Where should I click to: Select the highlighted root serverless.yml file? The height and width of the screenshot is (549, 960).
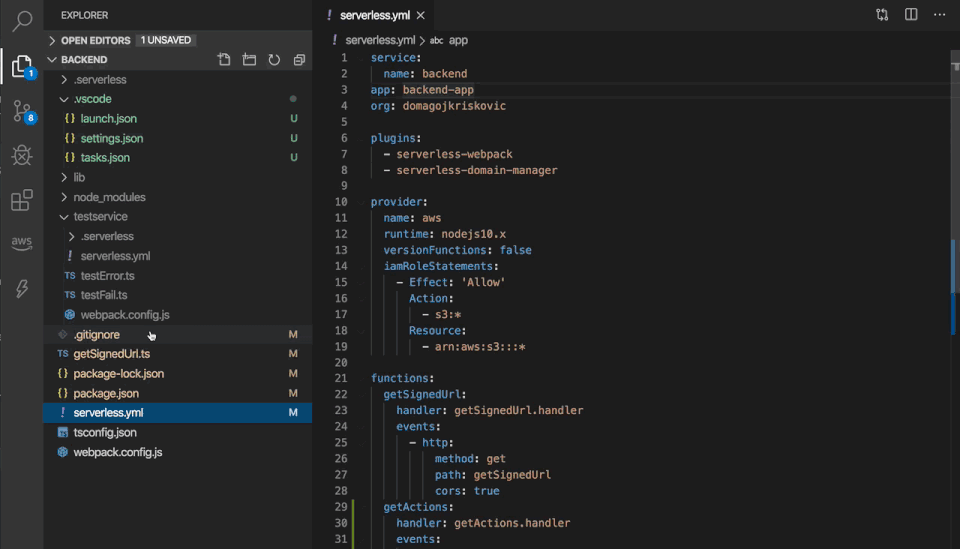tap(178, 413)
